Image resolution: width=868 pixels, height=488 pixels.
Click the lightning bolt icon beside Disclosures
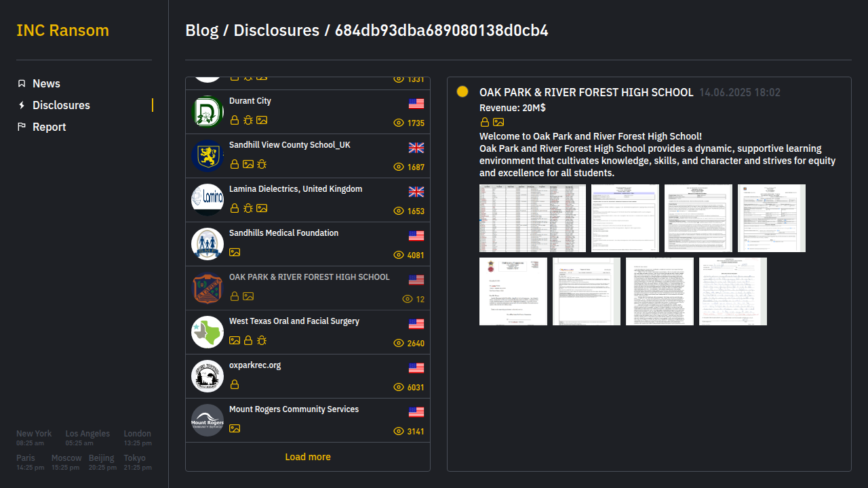(22, 105)
